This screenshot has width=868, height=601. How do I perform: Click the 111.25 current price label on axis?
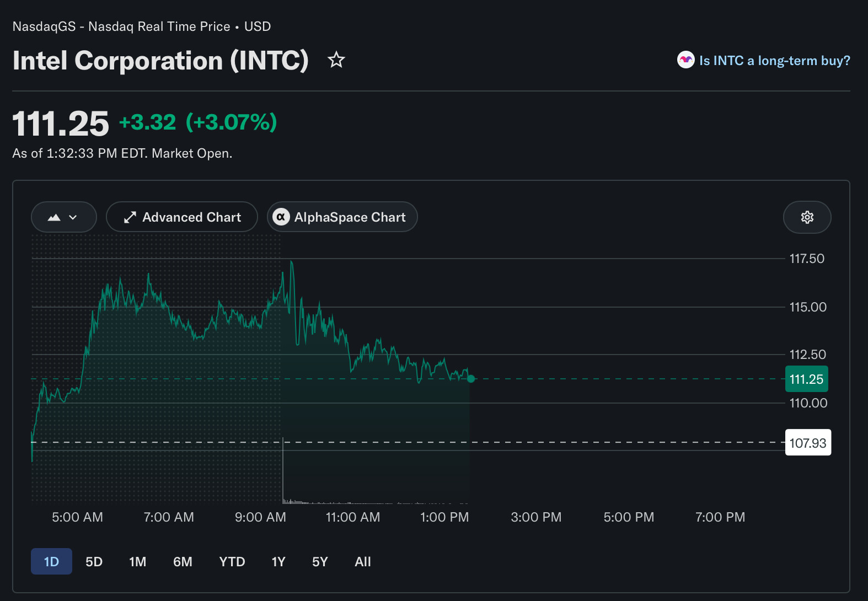click(806, 379)
